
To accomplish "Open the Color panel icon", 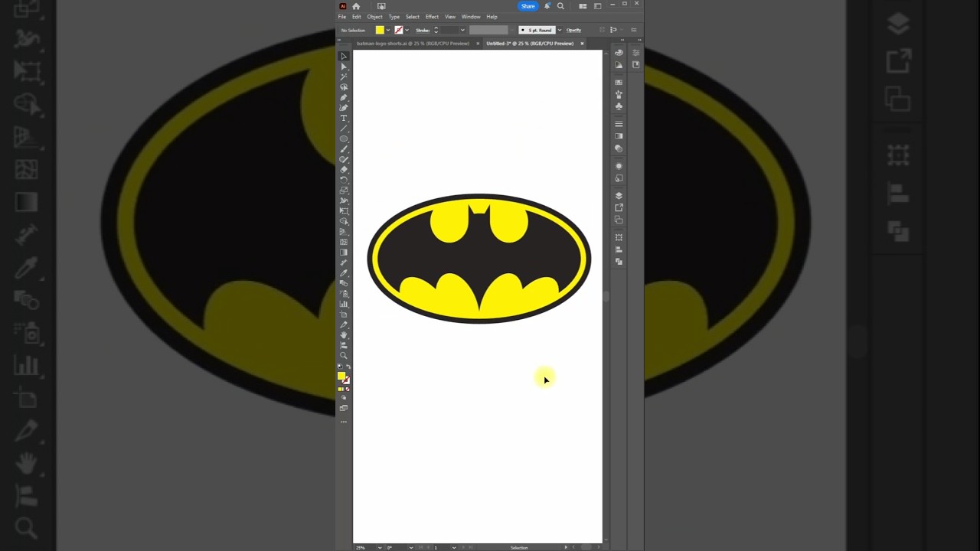I will point(619,52).
